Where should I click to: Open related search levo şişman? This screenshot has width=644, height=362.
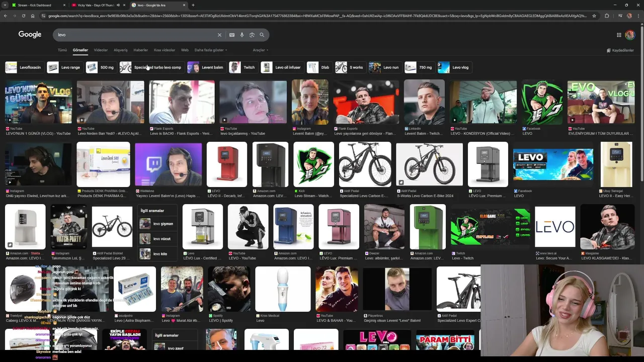coord(157,224)
